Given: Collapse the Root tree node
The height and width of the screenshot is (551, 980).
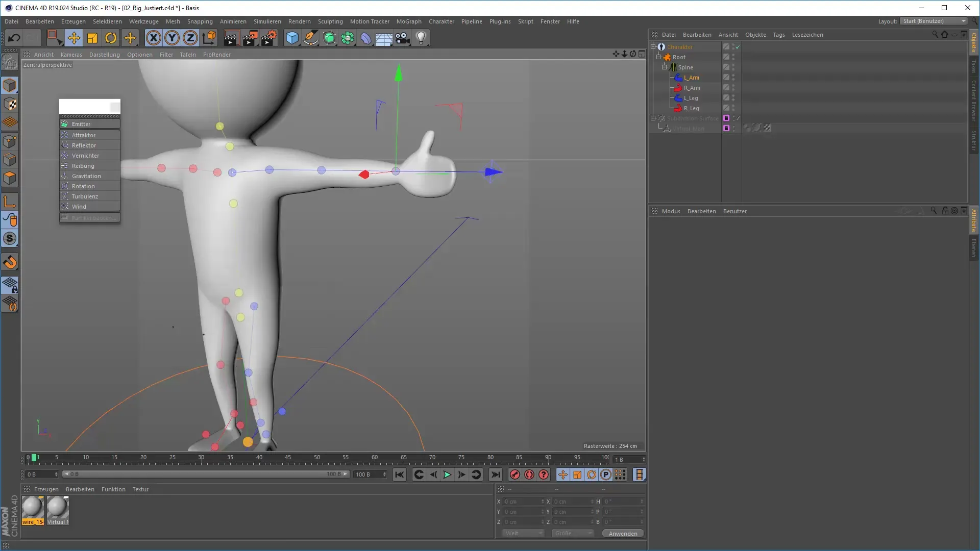Looking at the screenshot, I should coord(658,57).
